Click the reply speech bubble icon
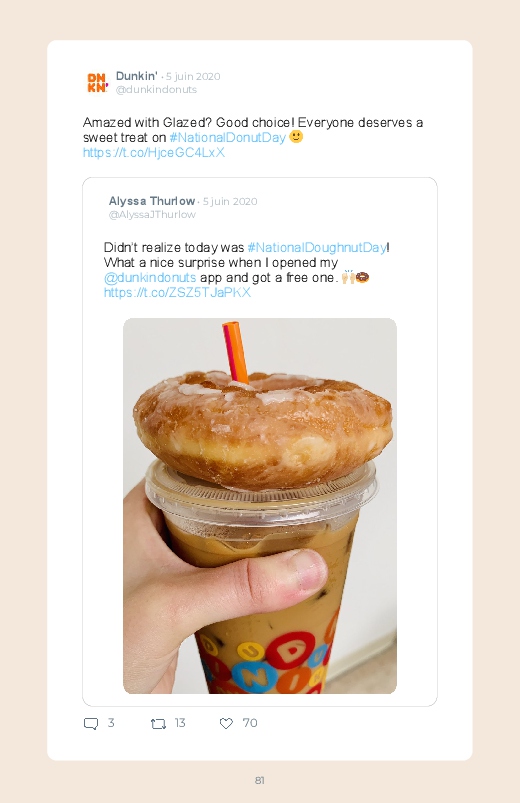Image resolution: width=520 pixels, height=803 pixels. point(91,724)
